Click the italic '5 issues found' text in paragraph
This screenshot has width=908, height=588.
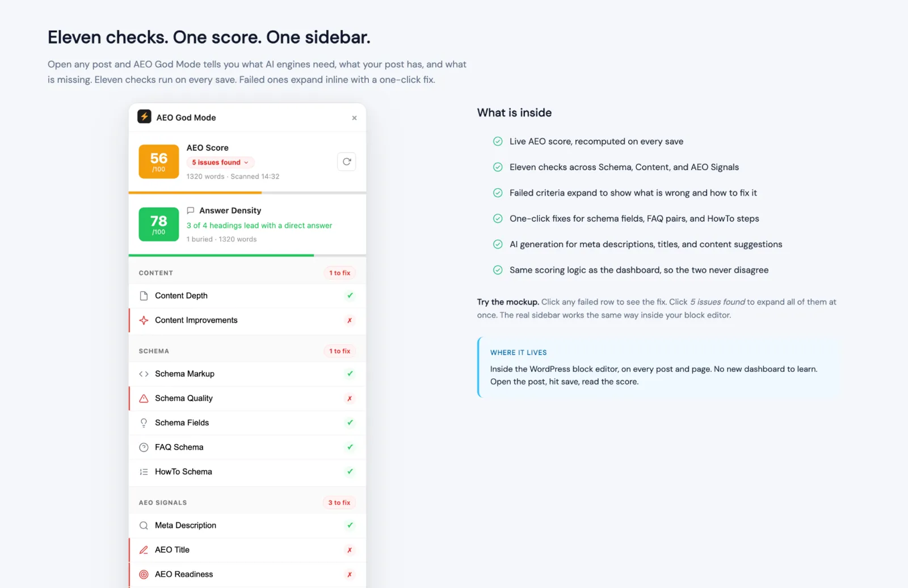(717, 302)
